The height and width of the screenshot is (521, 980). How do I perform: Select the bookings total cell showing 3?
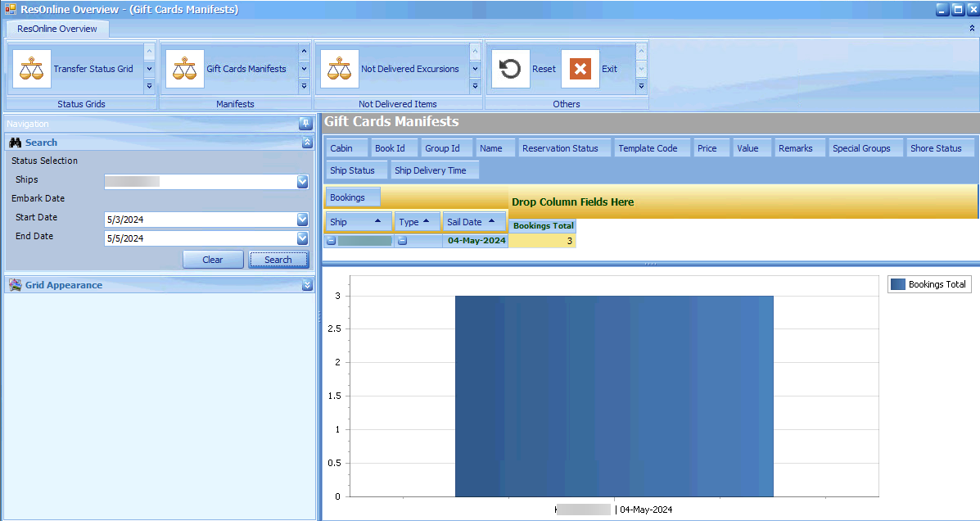543,241
